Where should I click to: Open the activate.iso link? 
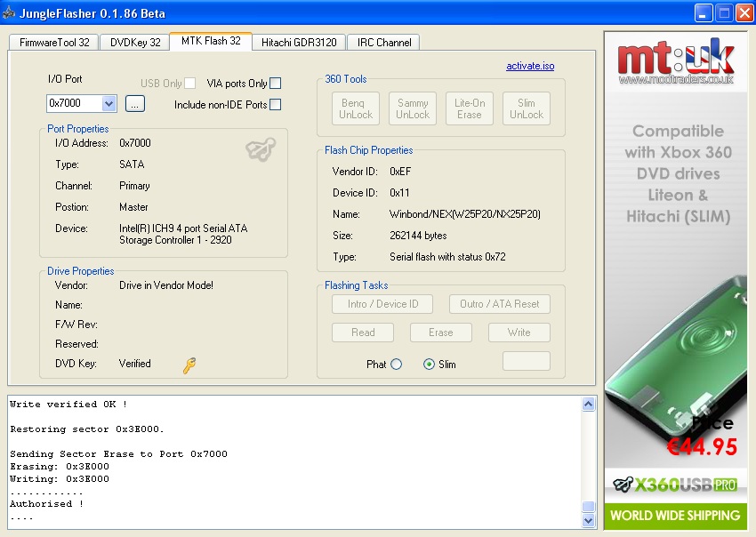pyautogui.click(x=530, y=66)
